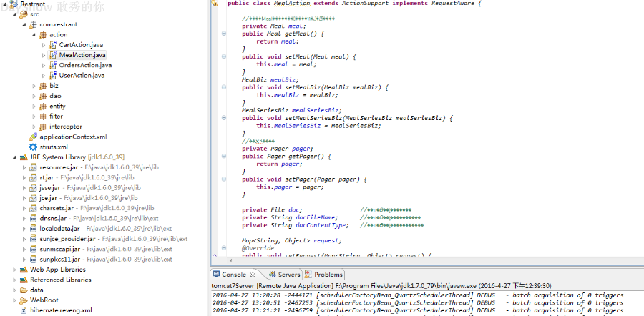Click the OrdersAction.java file icon
The width and height of the screenshot is (644, 316).
pyautogui.click(x=52, y=65)
